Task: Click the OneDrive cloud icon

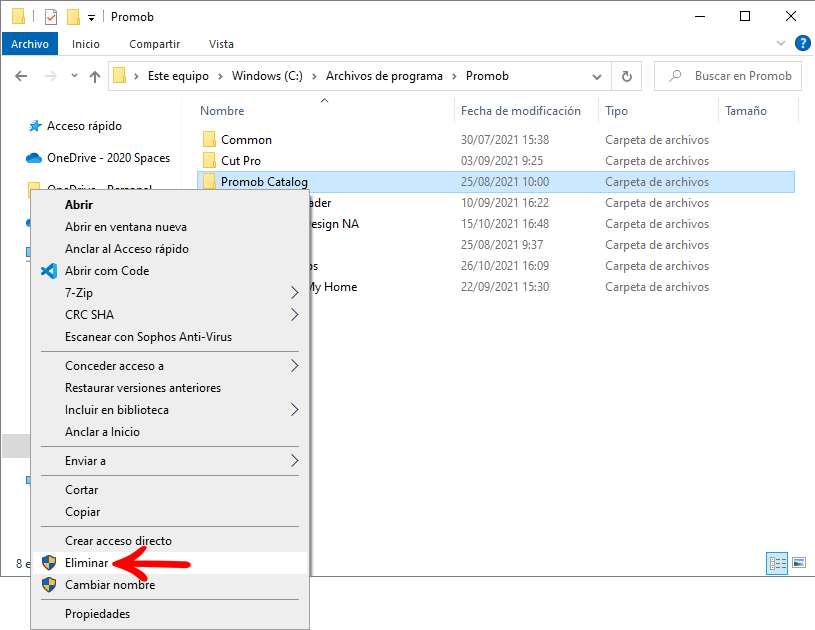Action: coord(34,158)
